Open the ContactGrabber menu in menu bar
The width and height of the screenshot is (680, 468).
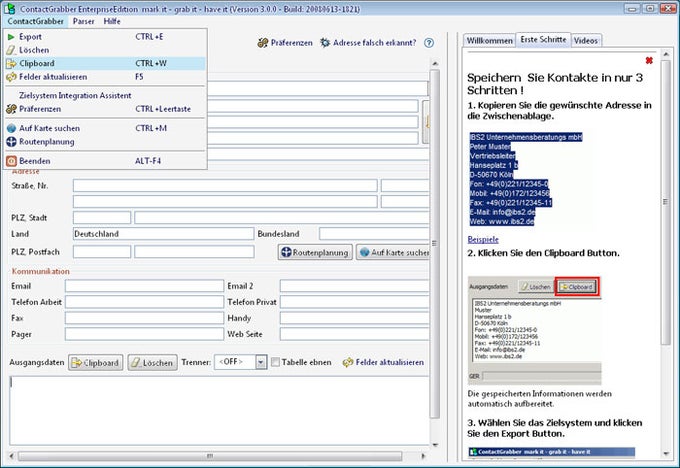pos(36,21)
